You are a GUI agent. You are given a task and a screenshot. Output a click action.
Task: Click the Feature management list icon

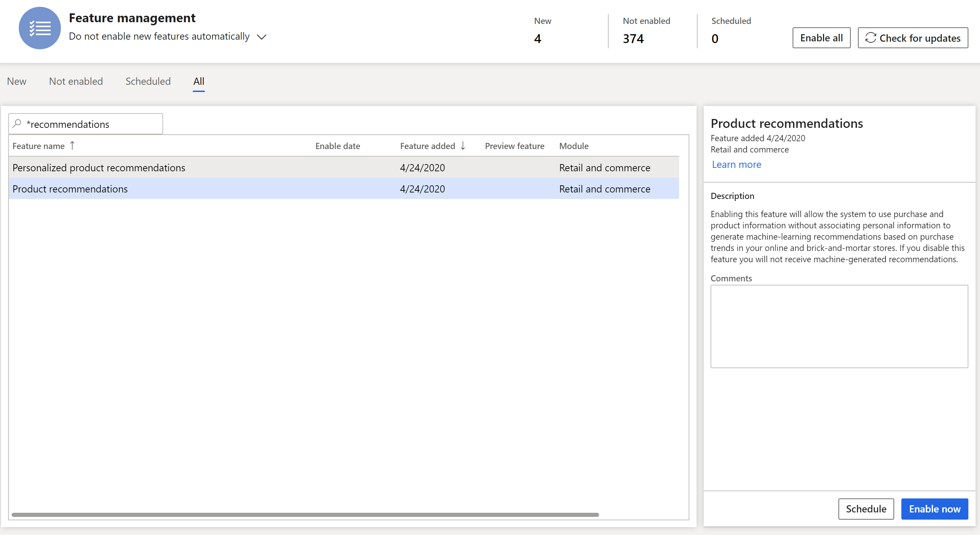(40, 29)
